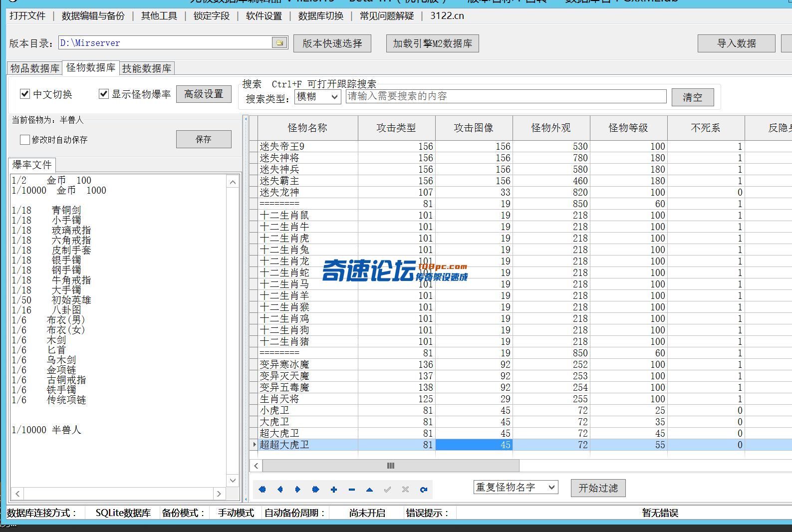
Task: Click the 版本快速选择 button
Action: (332, 43)
